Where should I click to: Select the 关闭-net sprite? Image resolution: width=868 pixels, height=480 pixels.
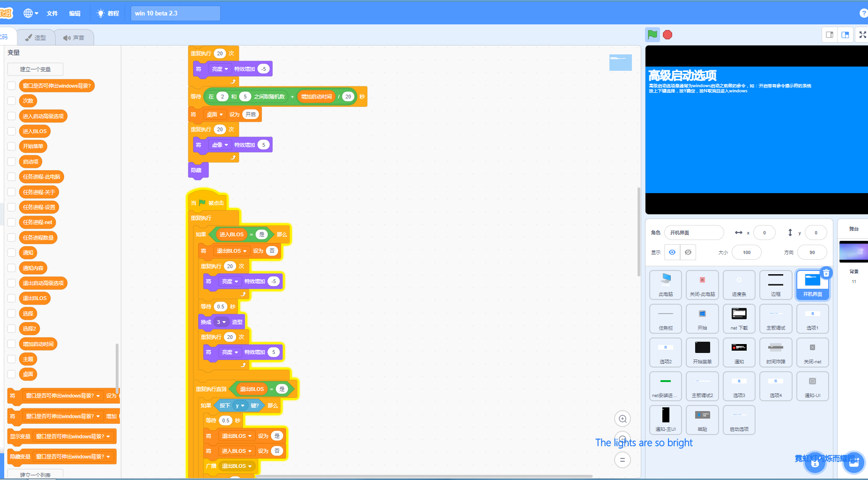812,352
